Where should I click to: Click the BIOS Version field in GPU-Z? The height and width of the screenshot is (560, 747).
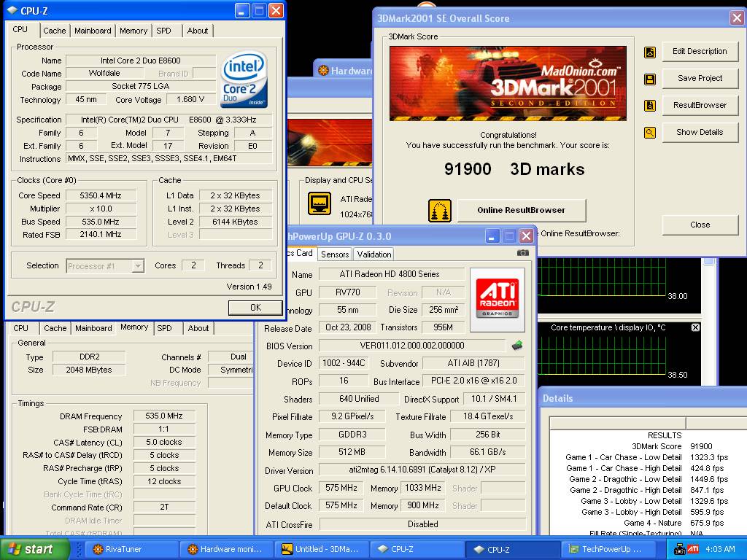point(412,345)
